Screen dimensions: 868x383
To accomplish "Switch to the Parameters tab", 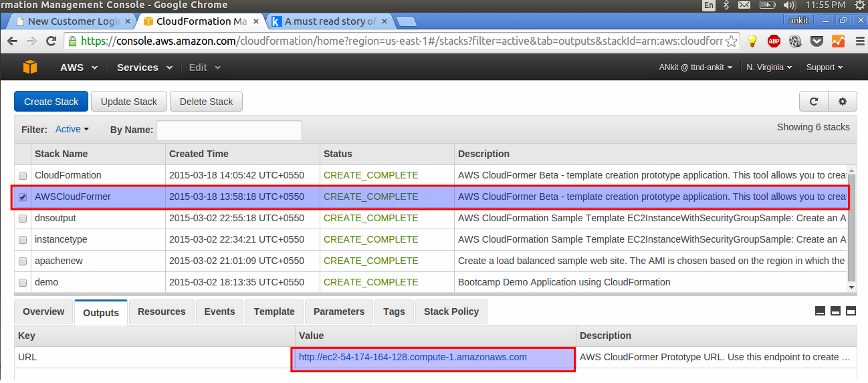I will coord(339,311).
